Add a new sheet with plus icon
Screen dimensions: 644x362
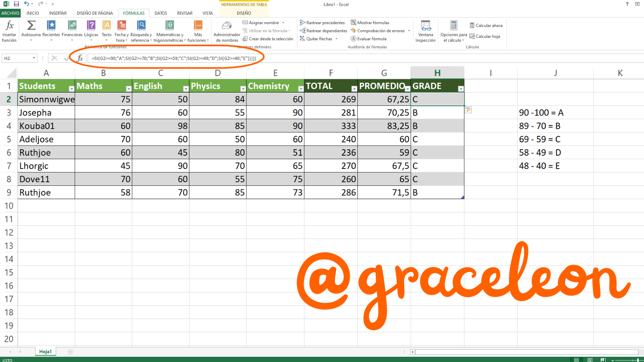coord(70,352)
